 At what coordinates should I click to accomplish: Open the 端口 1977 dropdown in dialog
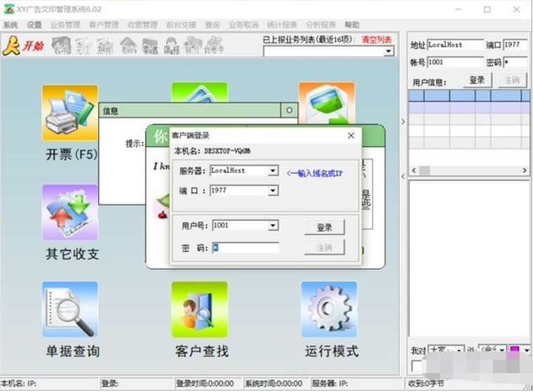[273, 191]
